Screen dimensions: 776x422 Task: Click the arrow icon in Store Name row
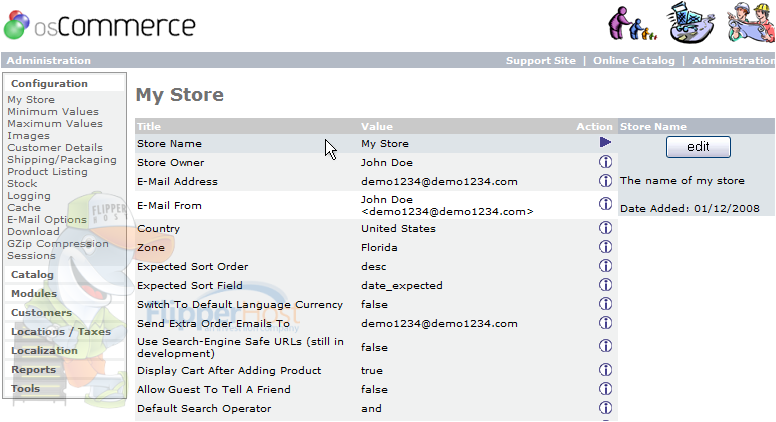pos(605,142)
